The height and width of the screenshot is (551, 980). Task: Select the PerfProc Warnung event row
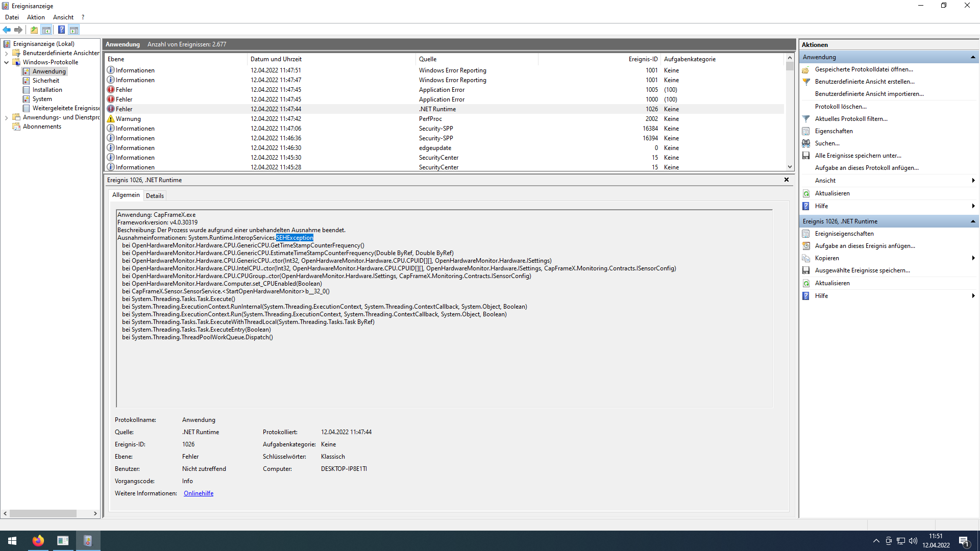430,119
